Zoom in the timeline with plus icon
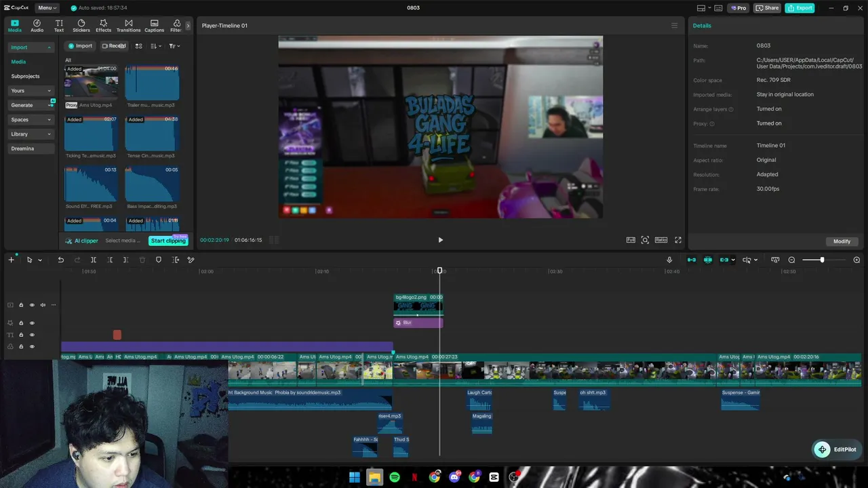This screenshot has height=488, width=868. (x=856, y=260)
